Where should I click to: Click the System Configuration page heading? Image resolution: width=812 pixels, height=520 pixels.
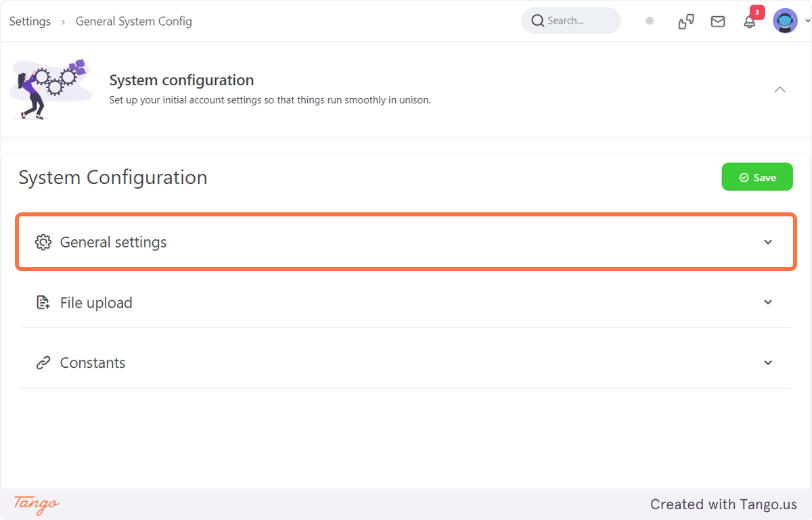tap(113, 177)
